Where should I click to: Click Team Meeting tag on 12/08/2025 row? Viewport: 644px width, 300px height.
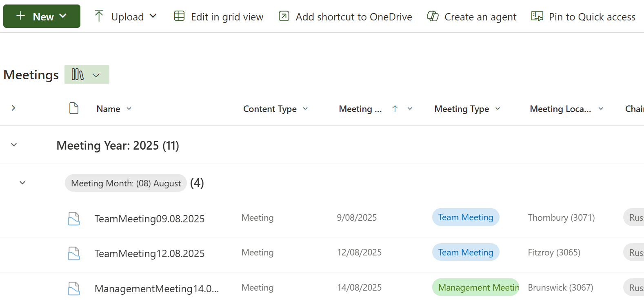click(x=466, y=253)
